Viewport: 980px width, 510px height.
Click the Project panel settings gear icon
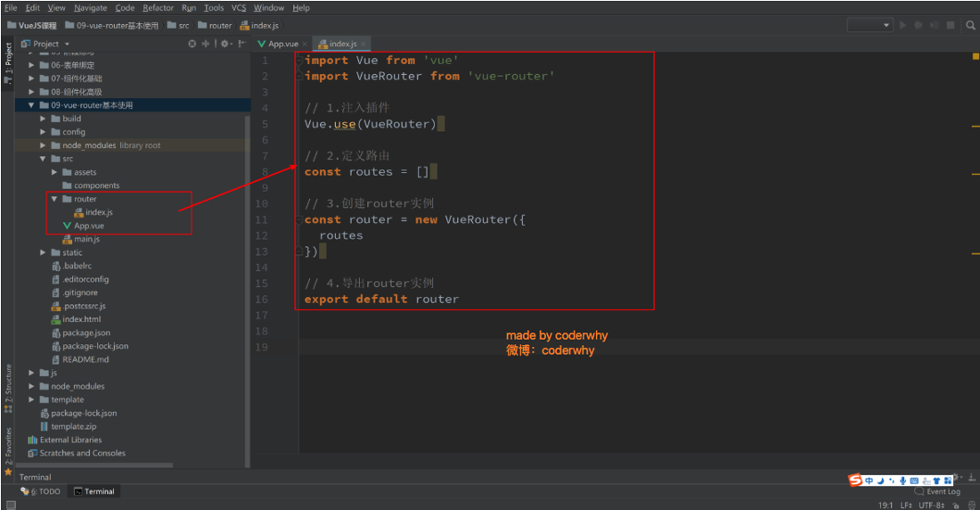[225, 44]
